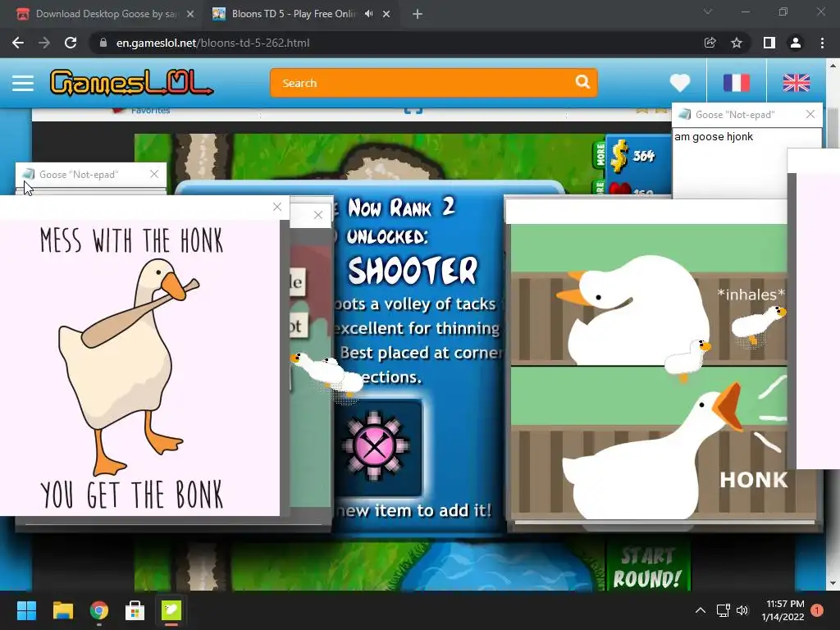Mute the Bloons TD 5 tab audio
Viewport: 840px width, 630px height.
[x=368, y=14]
